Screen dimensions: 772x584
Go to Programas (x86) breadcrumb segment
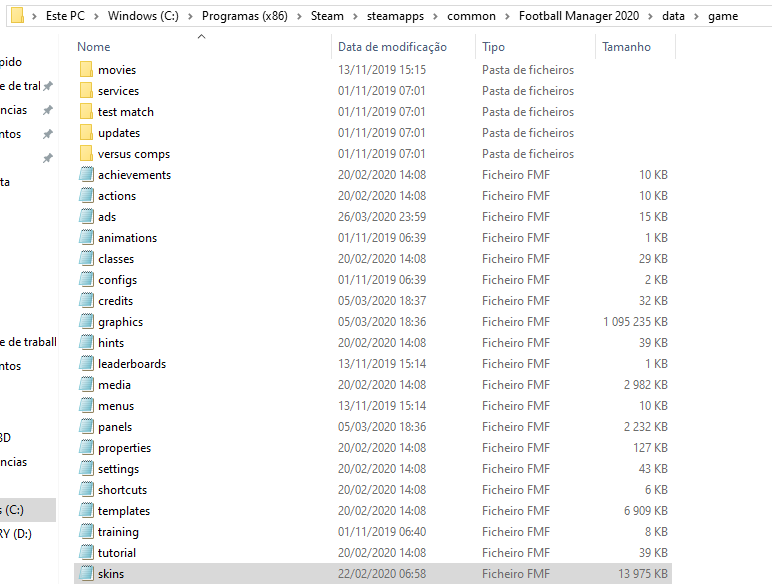[x=245, y=16]
